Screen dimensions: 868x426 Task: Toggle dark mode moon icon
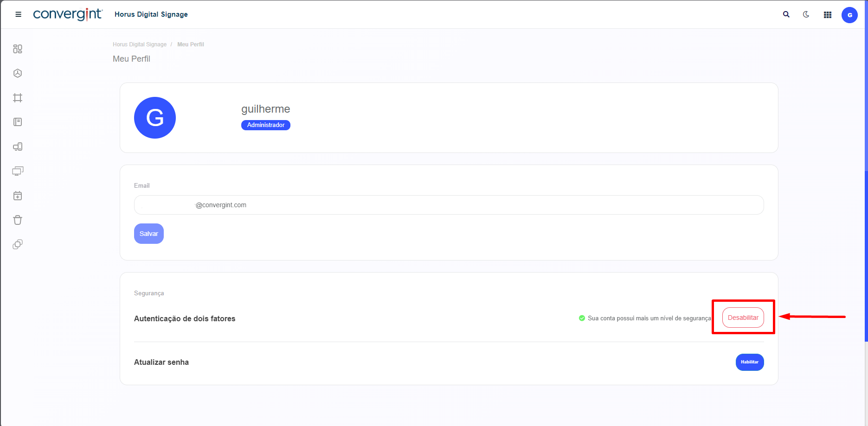point(806,14)
